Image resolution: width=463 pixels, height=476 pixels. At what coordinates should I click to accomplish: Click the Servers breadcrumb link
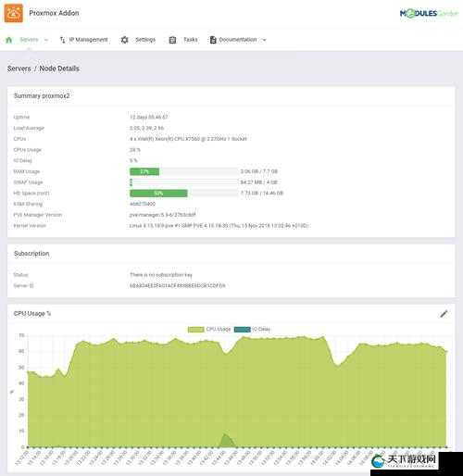click(x=19, y=69)
